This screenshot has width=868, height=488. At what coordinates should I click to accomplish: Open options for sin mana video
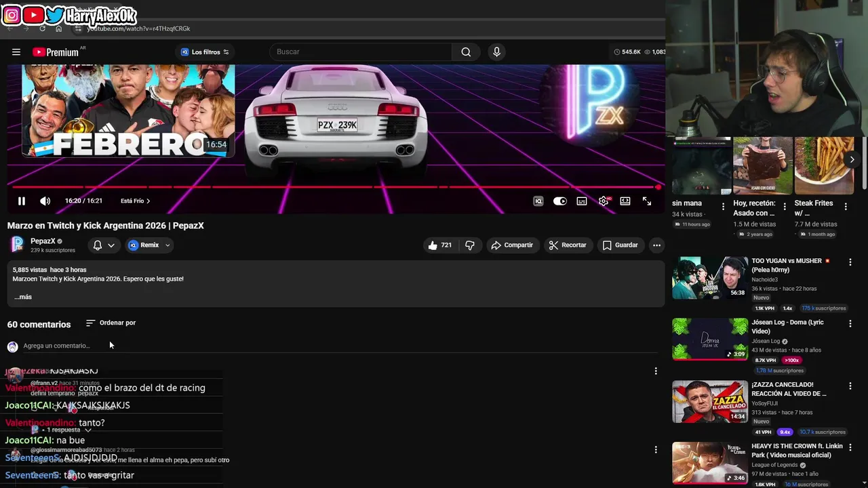coord(723,206)
